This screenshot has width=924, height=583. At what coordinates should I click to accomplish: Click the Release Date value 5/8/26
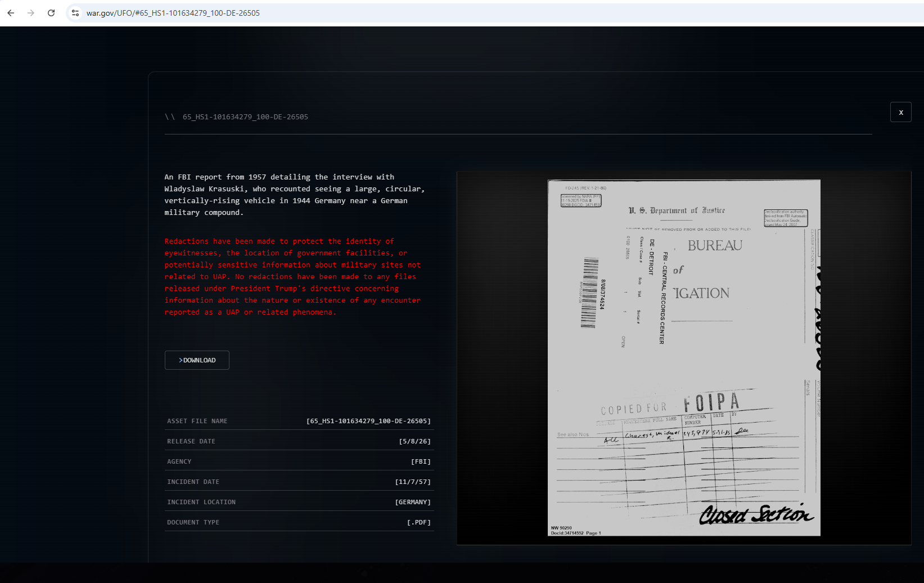tap(415, 441)
